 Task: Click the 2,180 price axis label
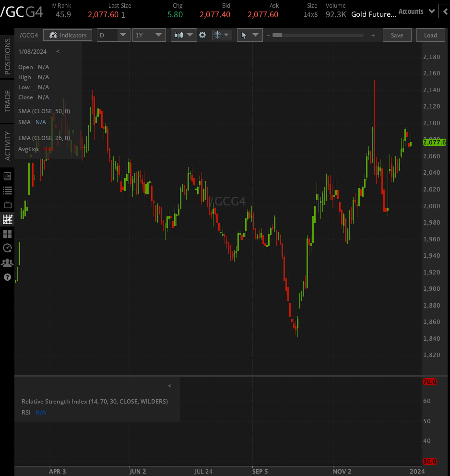pos(431,57)
